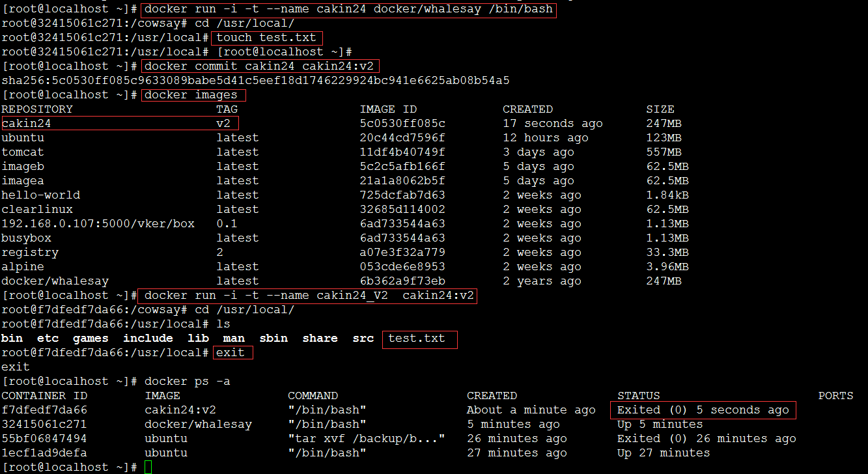
Task: Click the REPOSITORY column header
Action: click(x=37, y=109)
